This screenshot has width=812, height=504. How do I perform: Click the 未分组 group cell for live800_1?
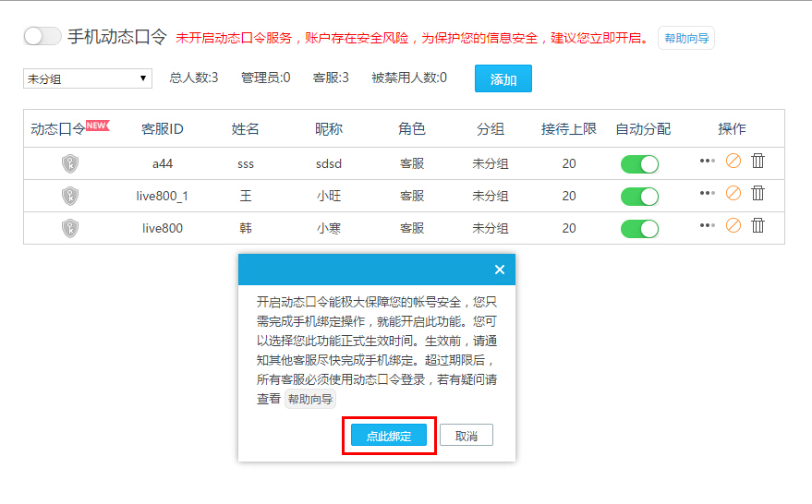[491, 196]
